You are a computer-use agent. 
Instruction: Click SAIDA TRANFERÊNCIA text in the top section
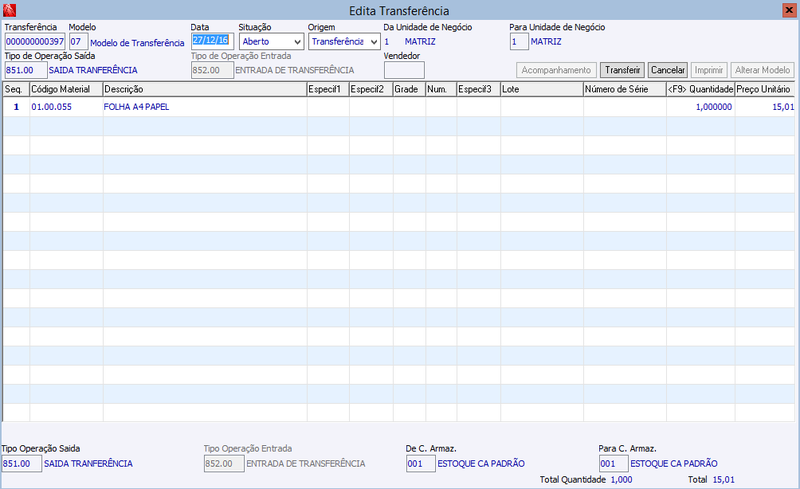tap(93, 70)
